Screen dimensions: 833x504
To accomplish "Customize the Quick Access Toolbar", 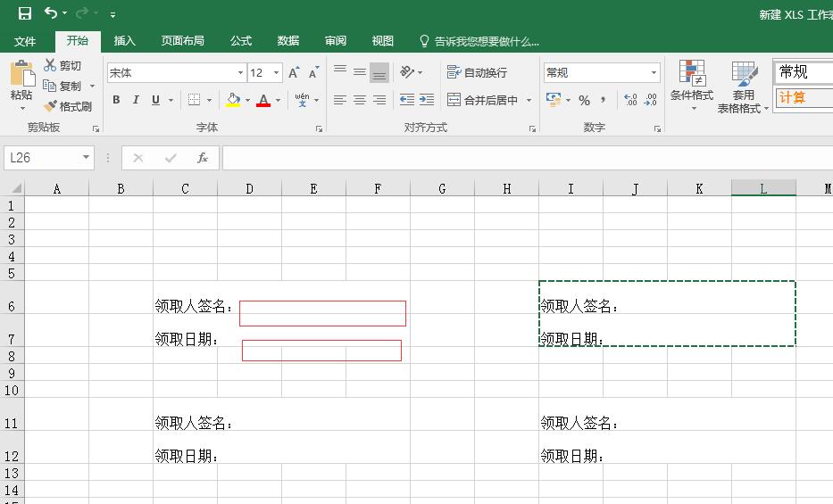I will [x=112, y=15].
